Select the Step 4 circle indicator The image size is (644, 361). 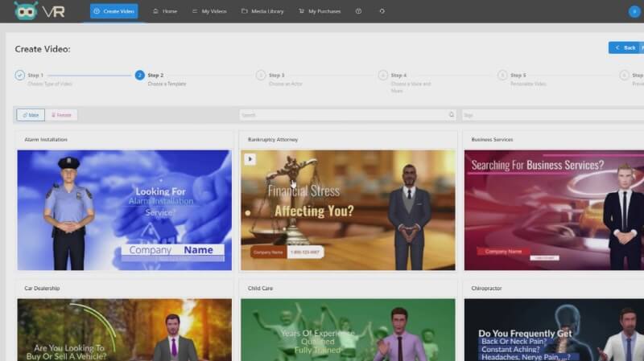(383, 75)
